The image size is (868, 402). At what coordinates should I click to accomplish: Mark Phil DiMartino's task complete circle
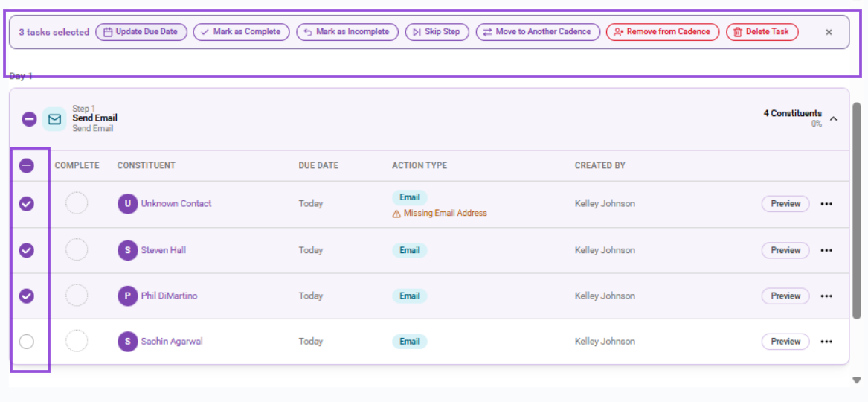pyautogui.click(x=77, y=296)
